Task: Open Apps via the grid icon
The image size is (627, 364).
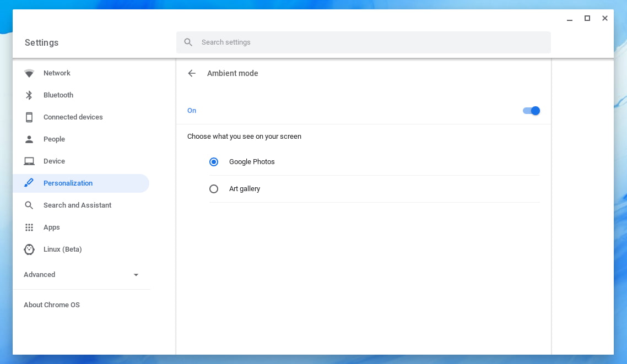Action: [29, 227]
